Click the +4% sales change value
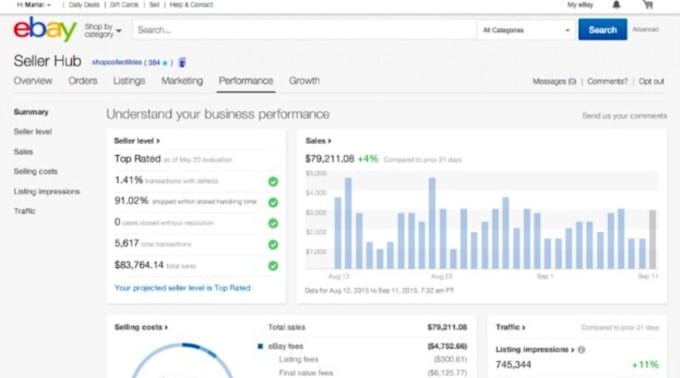The image size is (680, 378). pos(368,159)
